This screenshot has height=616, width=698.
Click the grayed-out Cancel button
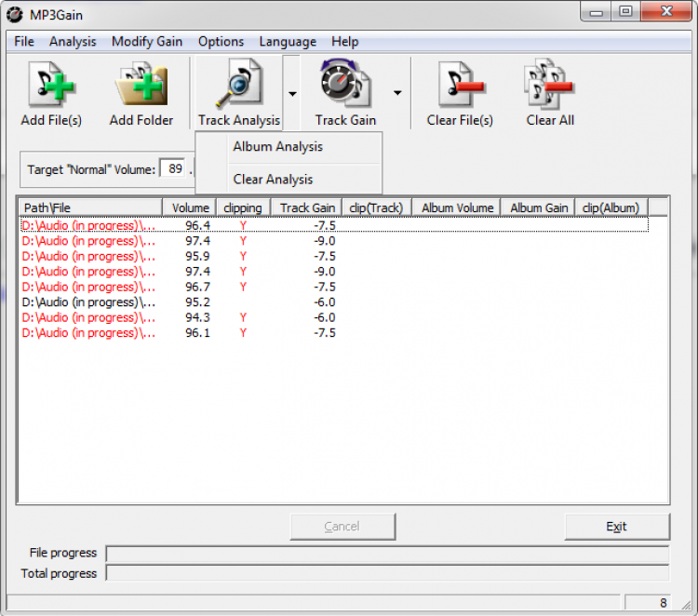click(342, 527)
